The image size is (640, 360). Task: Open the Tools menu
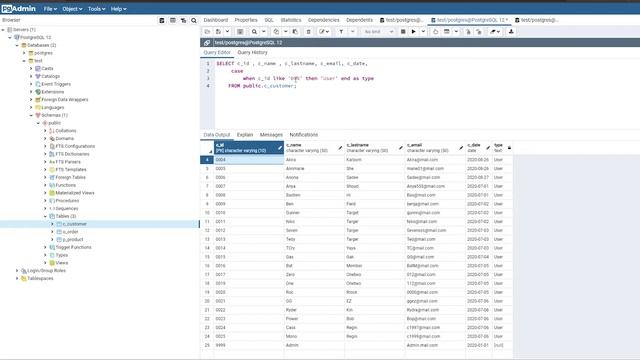click(96, 9)
